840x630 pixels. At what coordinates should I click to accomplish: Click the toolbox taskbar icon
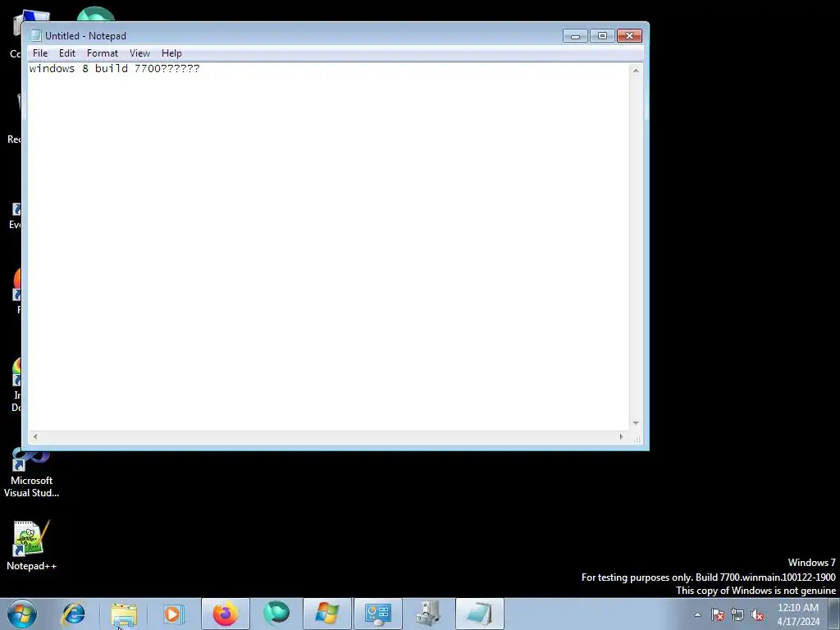(428, 614)
